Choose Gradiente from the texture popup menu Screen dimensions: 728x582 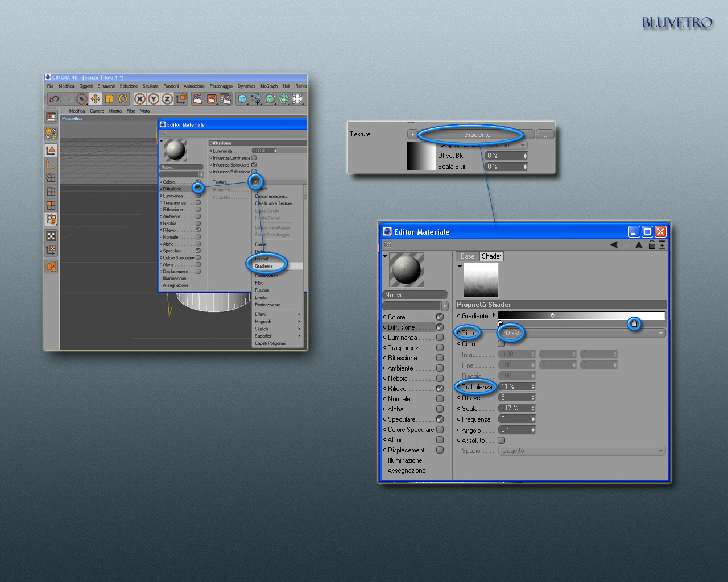pos(278,266)
